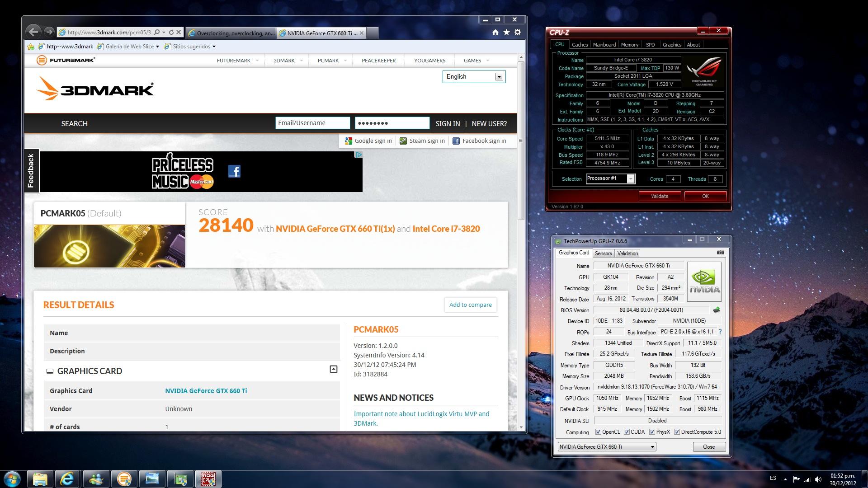
Task: Toggle CUDA checkbox in GPU-Z
Action: click(627, 432)
